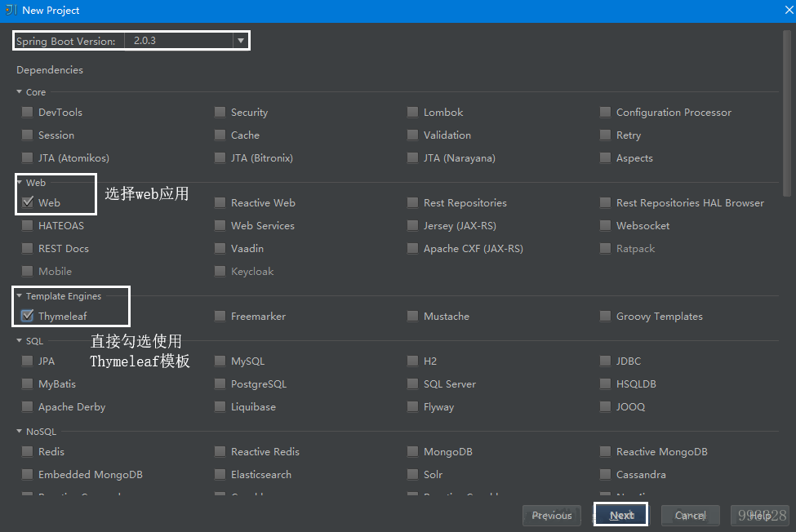
Task: Enable Reactive Redis checkbox
Action: (220, 451)
